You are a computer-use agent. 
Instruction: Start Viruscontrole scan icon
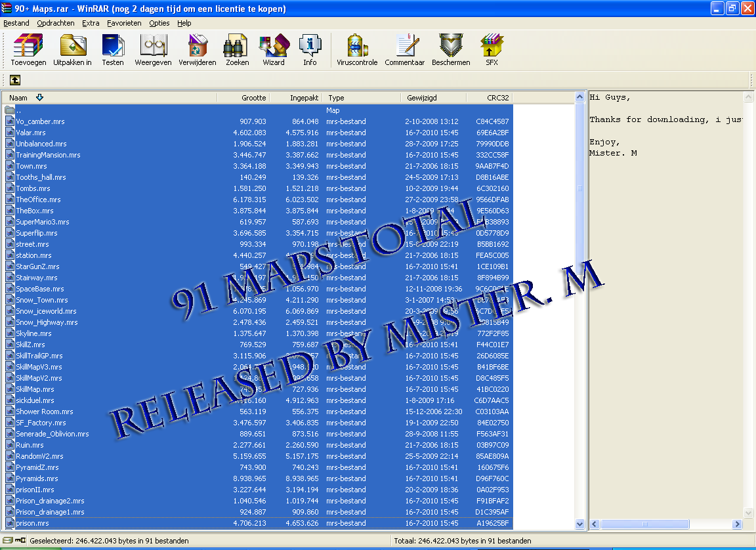click(357, 45)
